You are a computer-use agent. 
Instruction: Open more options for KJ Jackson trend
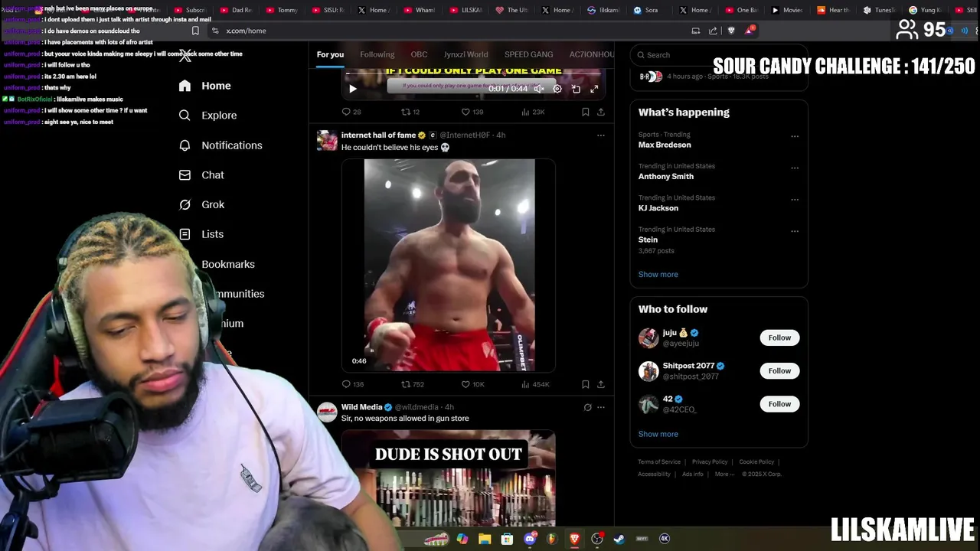pos(795,200)
